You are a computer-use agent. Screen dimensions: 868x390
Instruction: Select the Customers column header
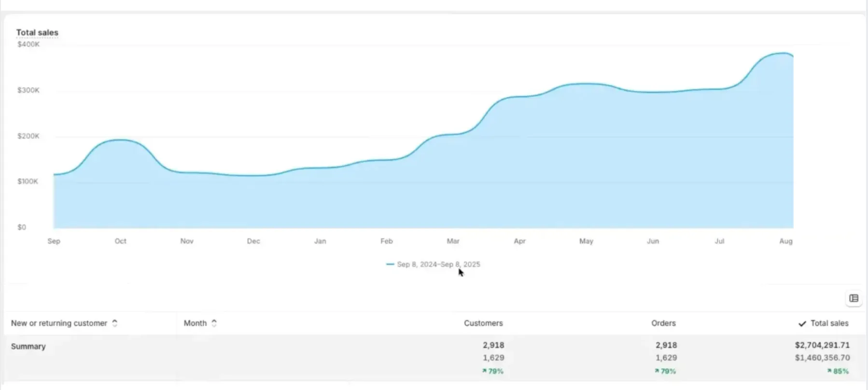[483, 323]
